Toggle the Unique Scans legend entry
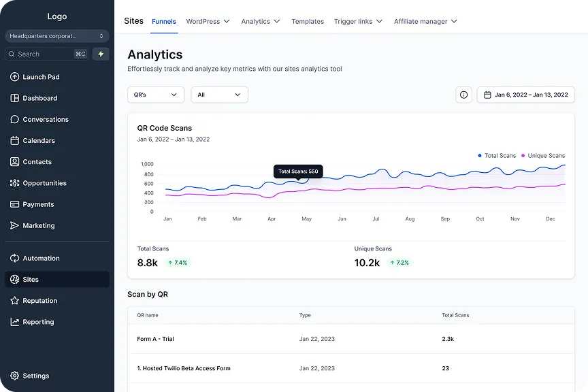This screenshot has height=392, width=588. (x=543, y=156)
